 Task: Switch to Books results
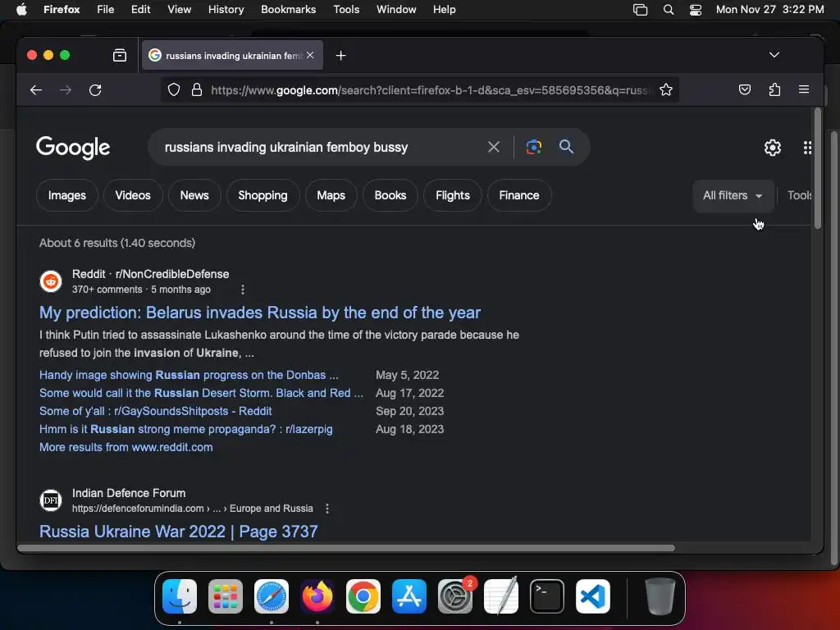point(390,195)
